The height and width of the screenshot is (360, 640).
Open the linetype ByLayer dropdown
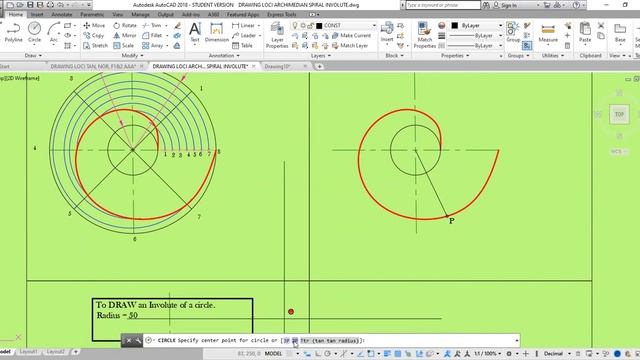click(477, 46)
